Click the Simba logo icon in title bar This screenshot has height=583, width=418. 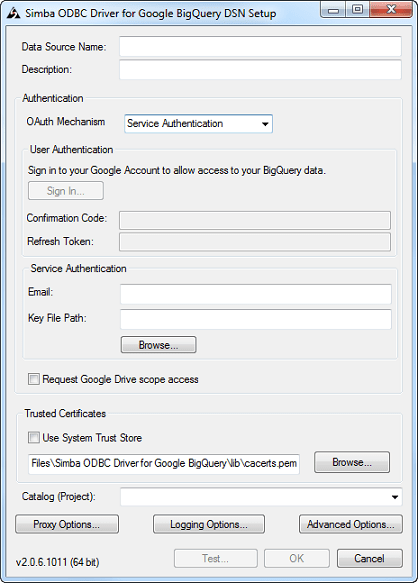pyautogui.click(x=13, y=13)
